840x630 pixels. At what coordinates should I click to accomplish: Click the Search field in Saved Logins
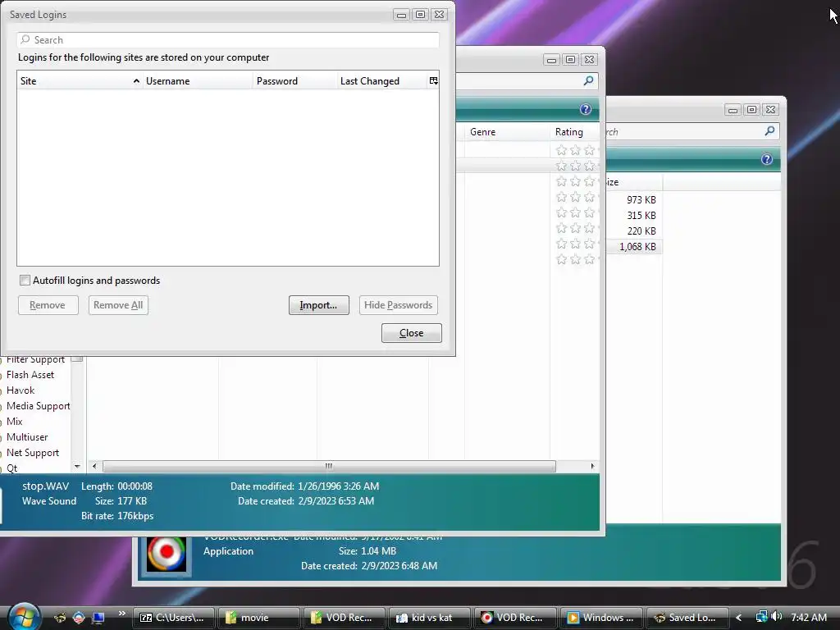228,39
